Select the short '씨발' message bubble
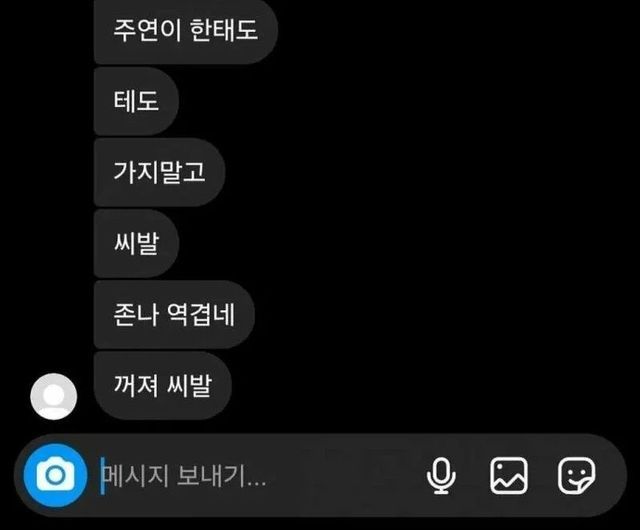 [136, 243]
